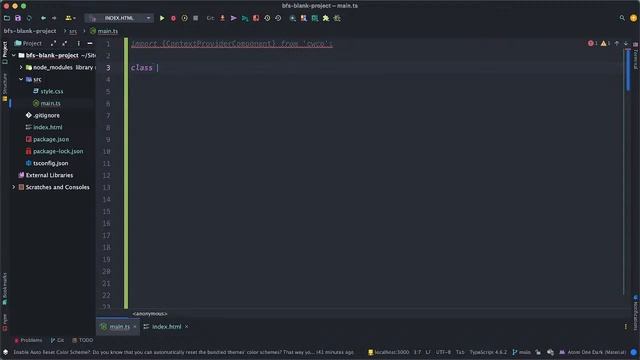This screenshot has width=640, height=360.
Task: Collapse the src folder
Action: coord(21,79)
